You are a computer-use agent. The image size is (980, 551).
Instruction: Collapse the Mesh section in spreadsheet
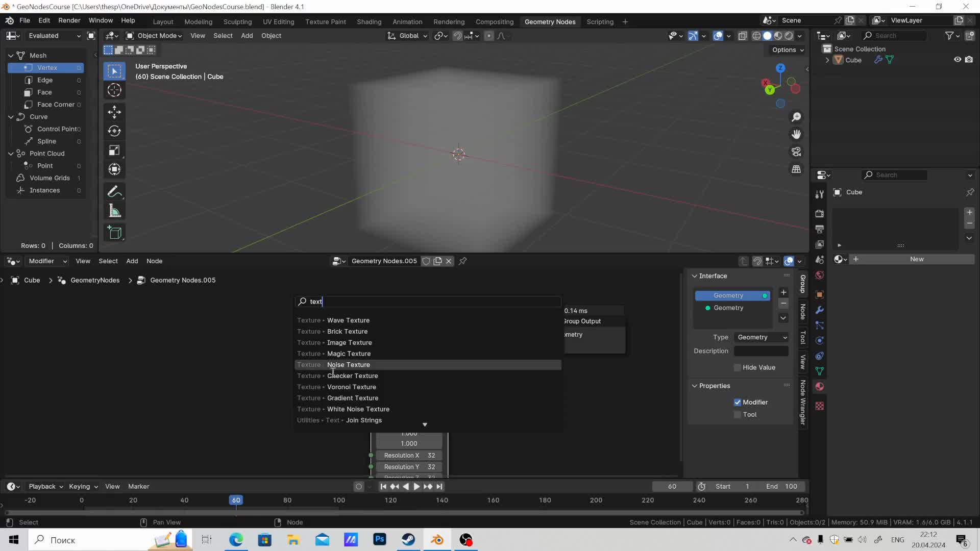pos(11,56)
